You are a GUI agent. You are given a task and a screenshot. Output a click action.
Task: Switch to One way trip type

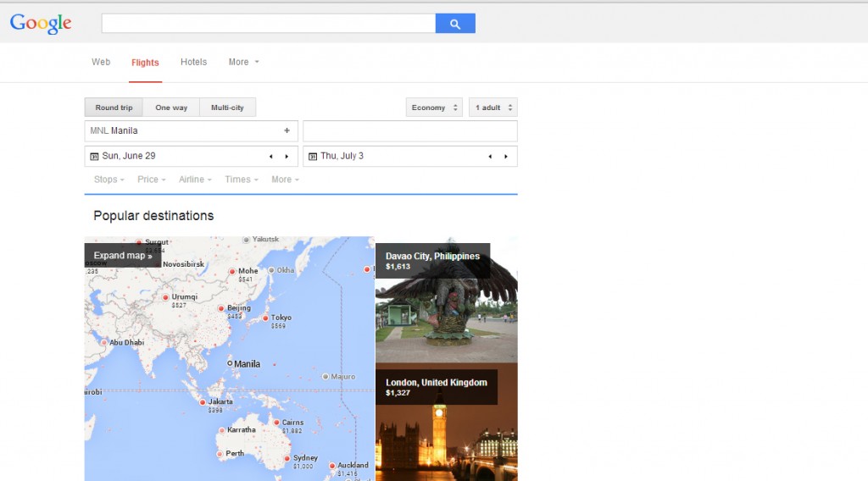(171, 108)
